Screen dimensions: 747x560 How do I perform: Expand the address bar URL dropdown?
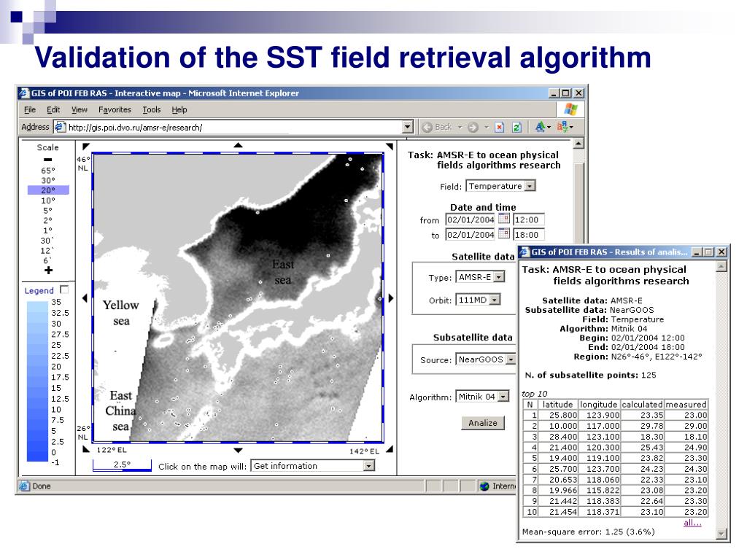pyautogui.click(x=407, y=127)
